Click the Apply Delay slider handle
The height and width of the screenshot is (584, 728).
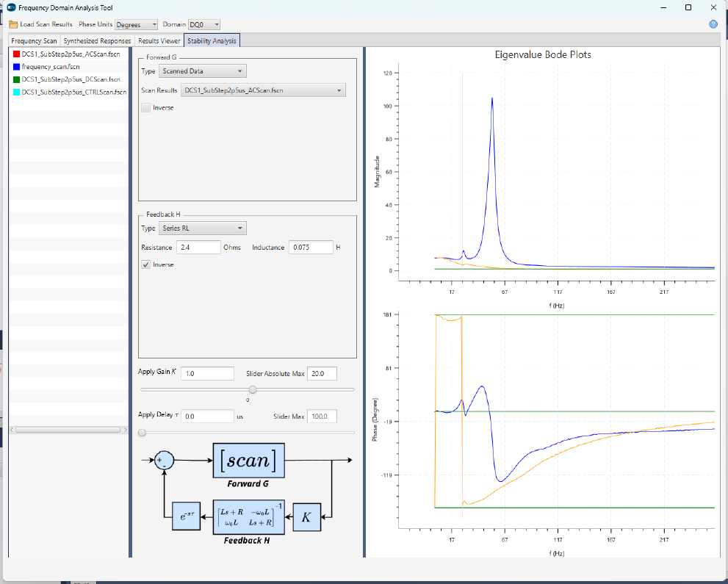(x=143, y=433)
